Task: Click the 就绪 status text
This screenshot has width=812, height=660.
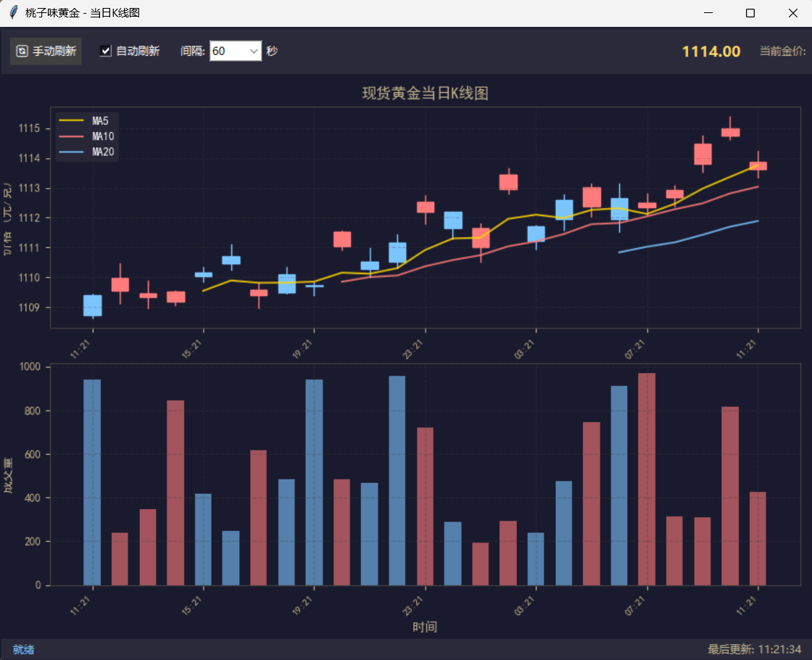Action: (x=23, y=649)
